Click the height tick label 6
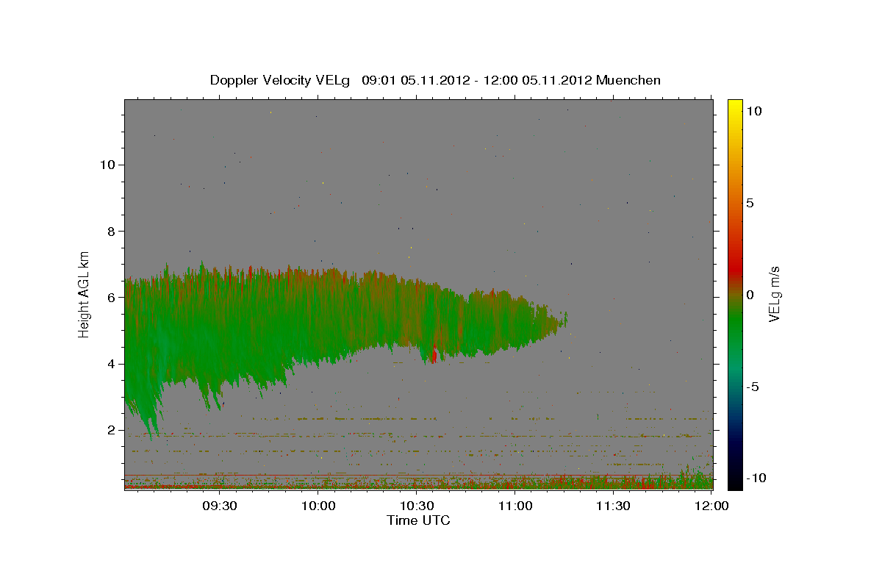 (x=112, y=297)
